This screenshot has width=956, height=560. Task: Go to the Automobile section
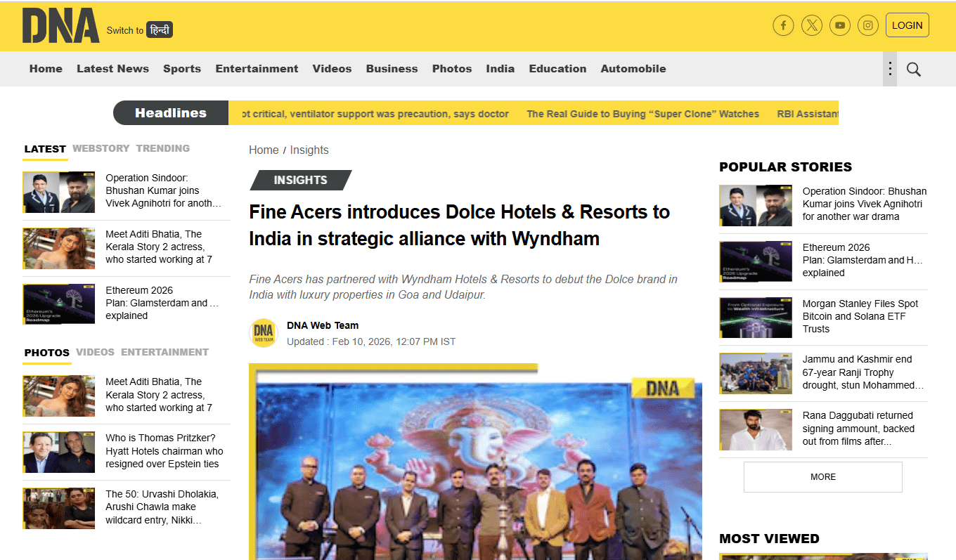click(x=633, y=69)
